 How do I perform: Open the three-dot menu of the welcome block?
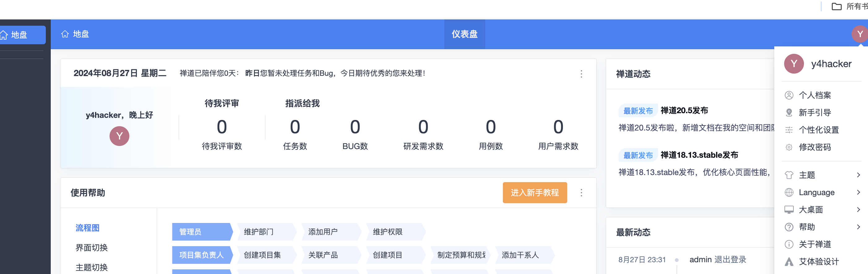tap(581, 74)
